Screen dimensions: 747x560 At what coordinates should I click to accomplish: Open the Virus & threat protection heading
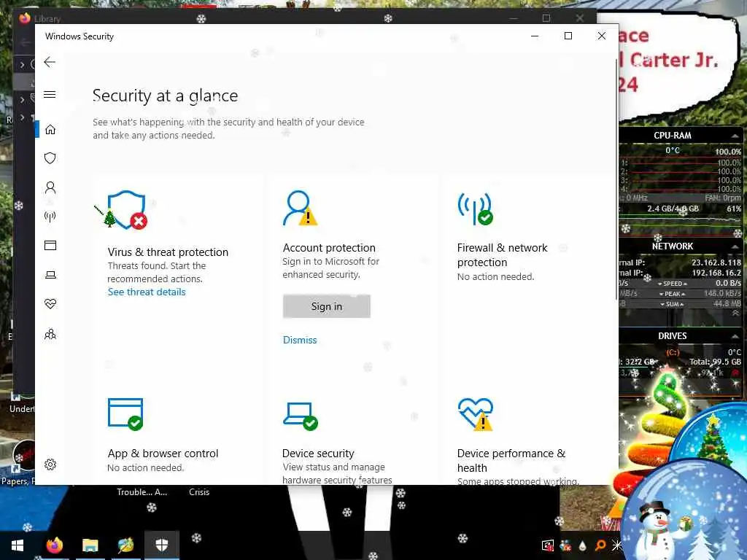(168, 252)
